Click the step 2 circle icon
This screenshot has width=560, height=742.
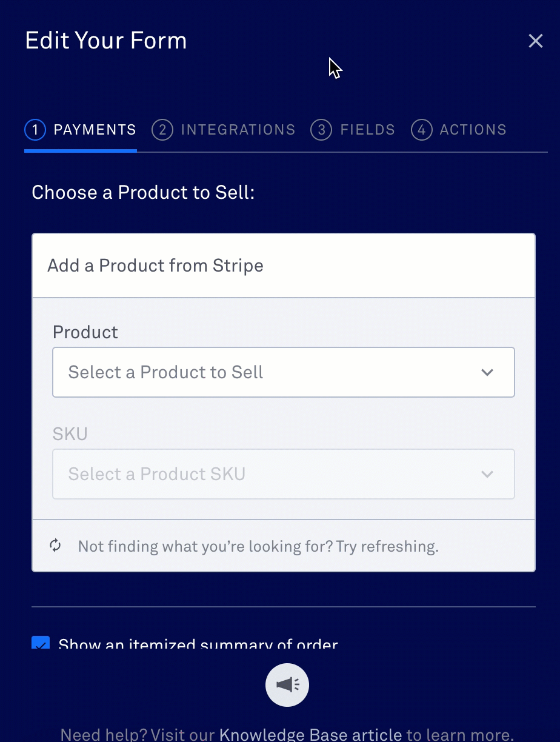(162, 130)
